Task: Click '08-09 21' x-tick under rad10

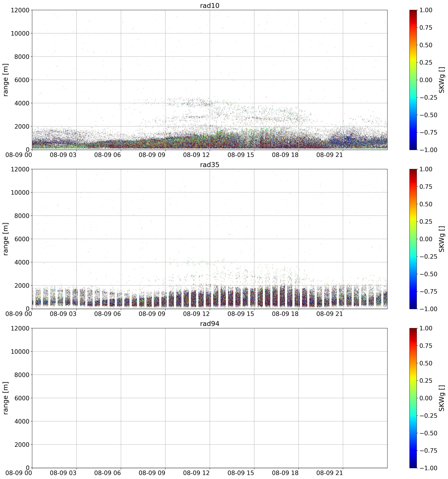Action: click(x=330, y=155)
